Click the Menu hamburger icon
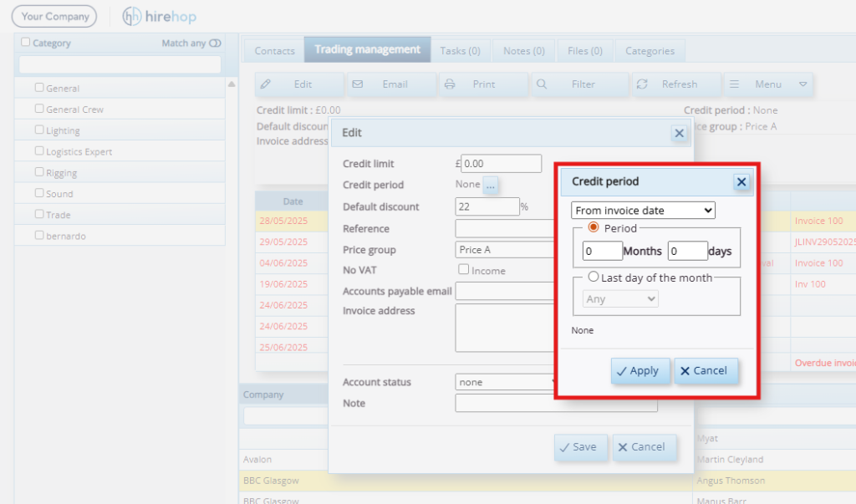The image size is (856, 504). pos(734,84)
